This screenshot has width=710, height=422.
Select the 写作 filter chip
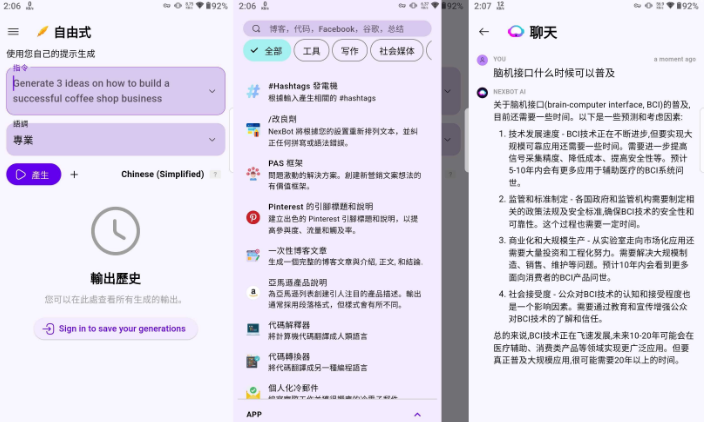tap(349, 51)
